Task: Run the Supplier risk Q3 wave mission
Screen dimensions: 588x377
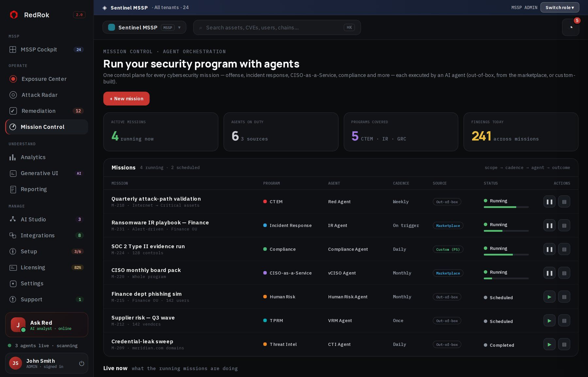Action: [x=549, y=321]
